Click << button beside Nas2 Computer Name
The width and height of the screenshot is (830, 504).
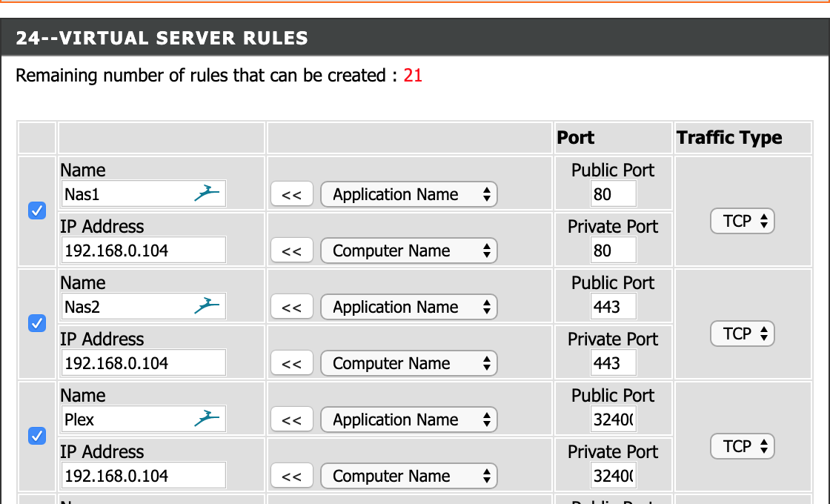pos(292,363)
